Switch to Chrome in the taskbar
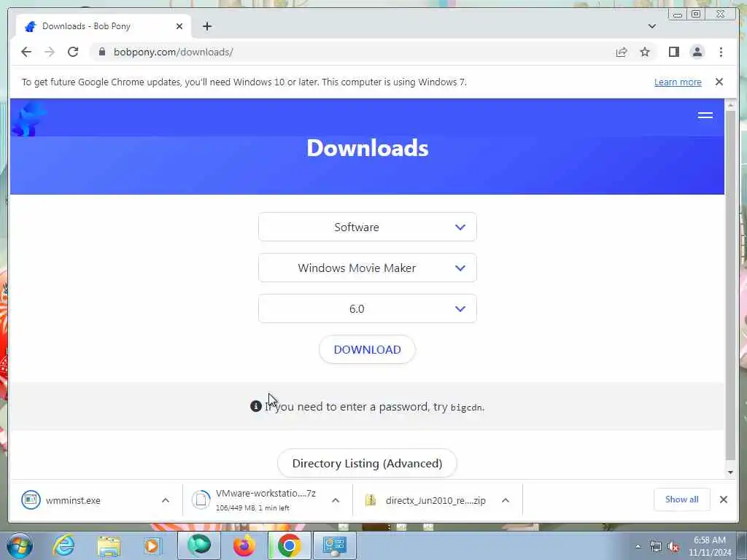The height and width of the screenshot is (560, 747). pyautogui.click(x=289, y=545)
